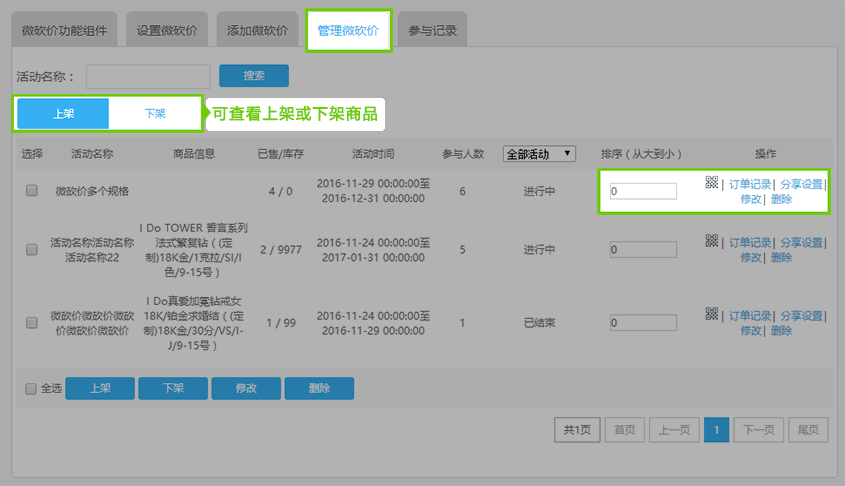Click sort order field in first row
Viewport: 845px width, 486px height.
[x=643, y=191]
